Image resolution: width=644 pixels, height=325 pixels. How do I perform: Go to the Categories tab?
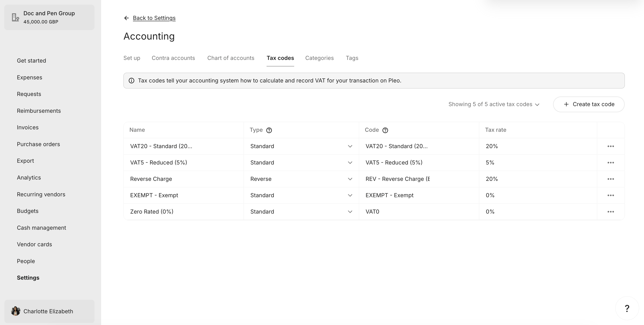[319, 58]
